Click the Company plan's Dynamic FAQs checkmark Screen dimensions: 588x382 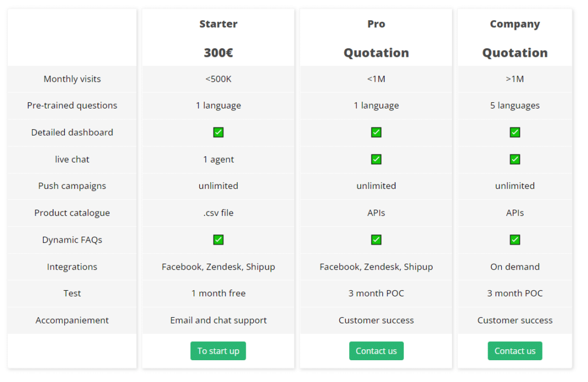(x=515, y=240)
